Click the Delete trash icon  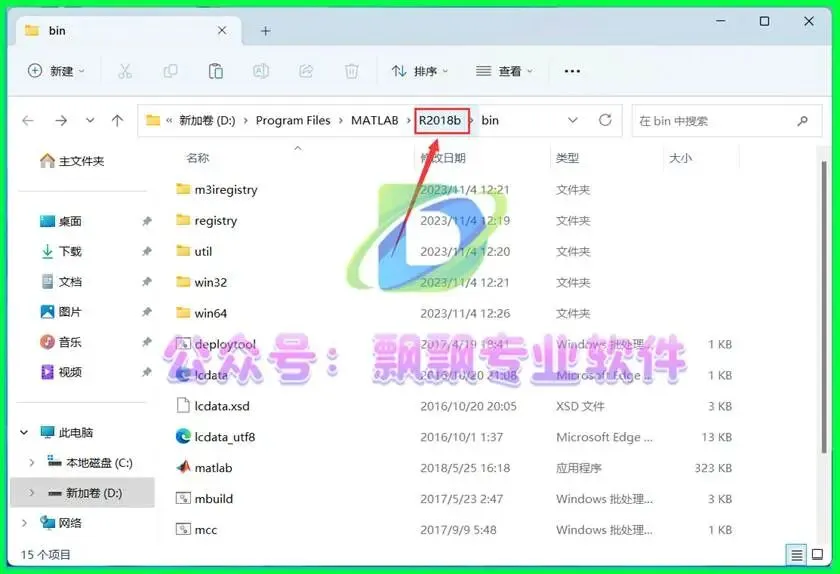pyautogui.click(x=351, y=71)
